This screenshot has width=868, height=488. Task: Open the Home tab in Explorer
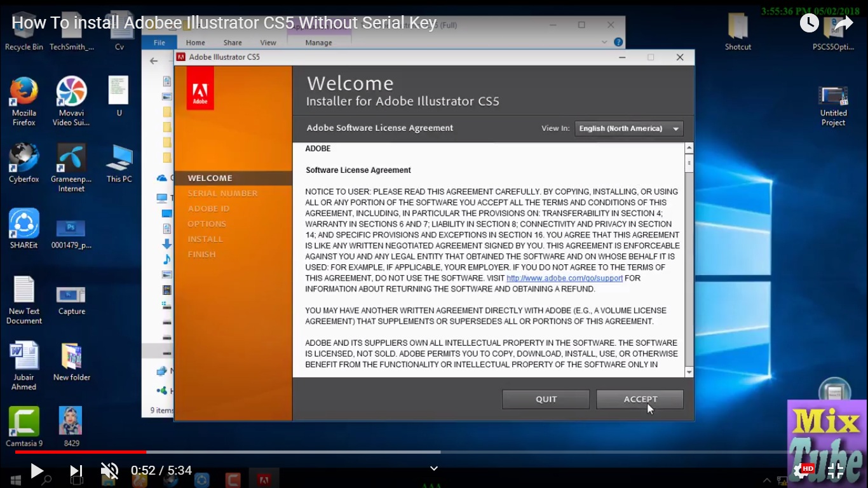tap(195, 43)
